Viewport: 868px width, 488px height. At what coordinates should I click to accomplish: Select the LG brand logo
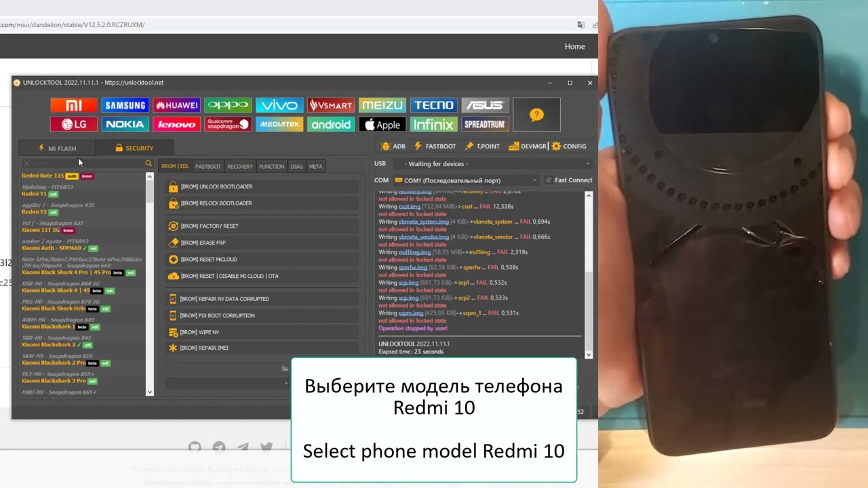[74, 124]
